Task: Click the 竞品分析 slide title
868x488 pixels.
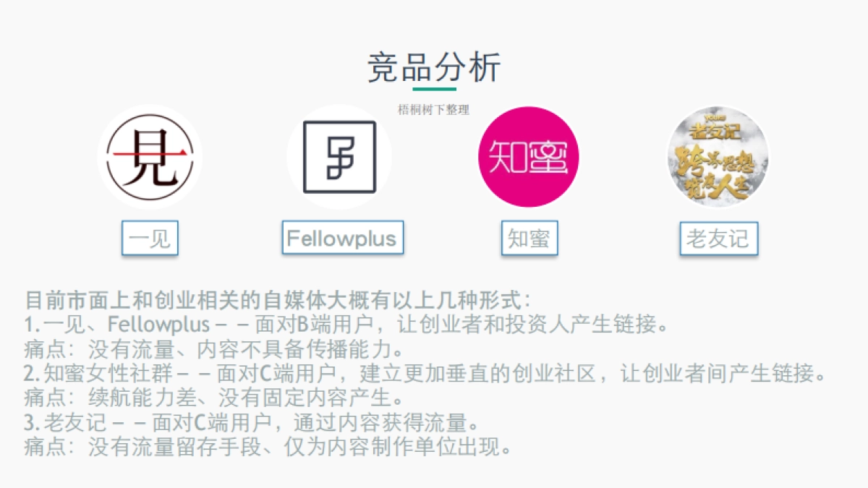Action: (434, 68)
